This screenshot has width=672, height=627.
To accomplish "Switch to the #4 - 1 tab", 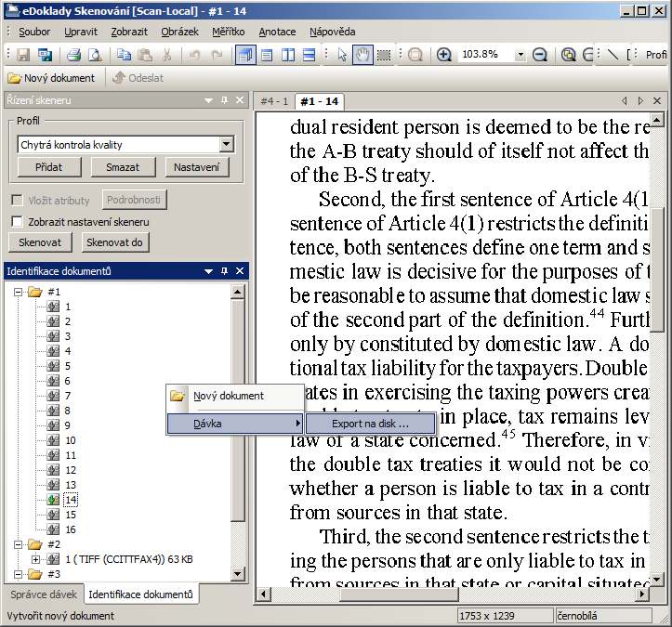I will (274, 101).
